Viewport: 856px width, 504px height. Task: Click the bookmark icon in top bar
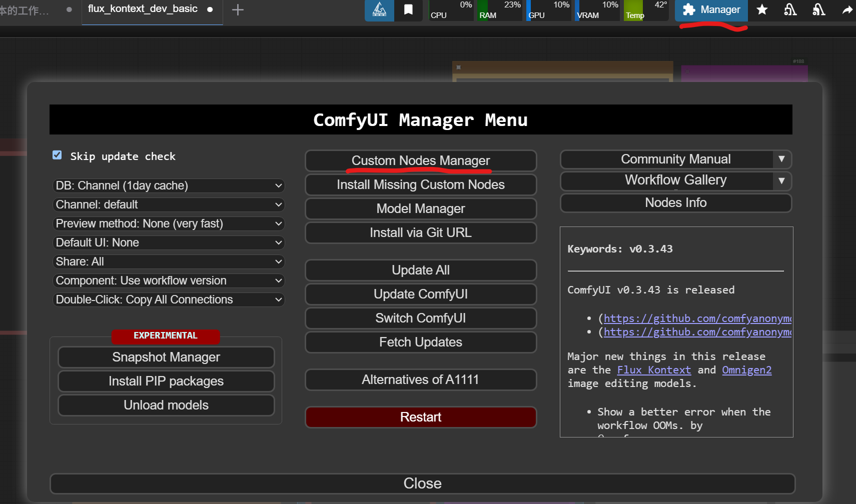tap(408, 10)
